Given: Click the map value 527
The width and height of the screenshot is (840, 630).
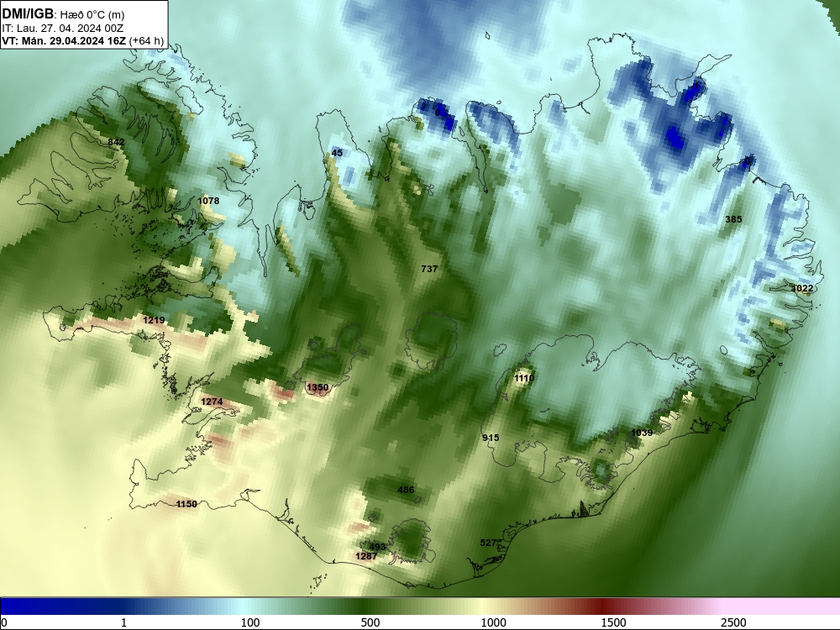Looking at the screenshot, I should (489, 543).
